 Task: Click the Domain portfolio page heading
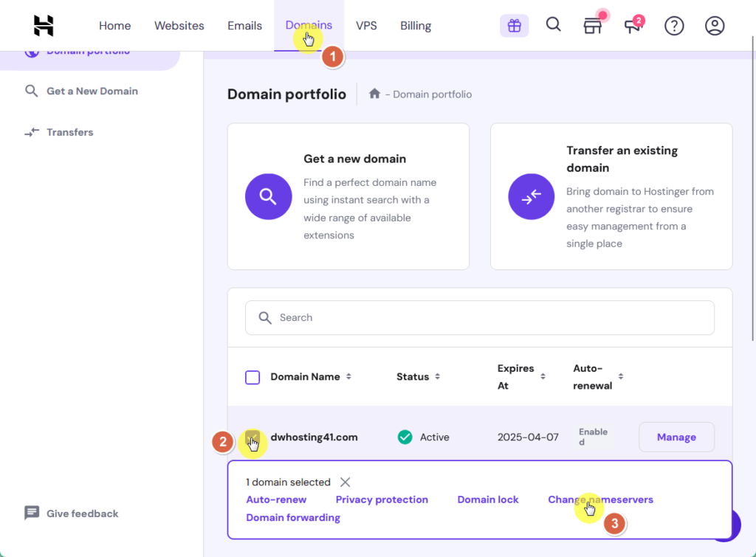pos(286,94)
